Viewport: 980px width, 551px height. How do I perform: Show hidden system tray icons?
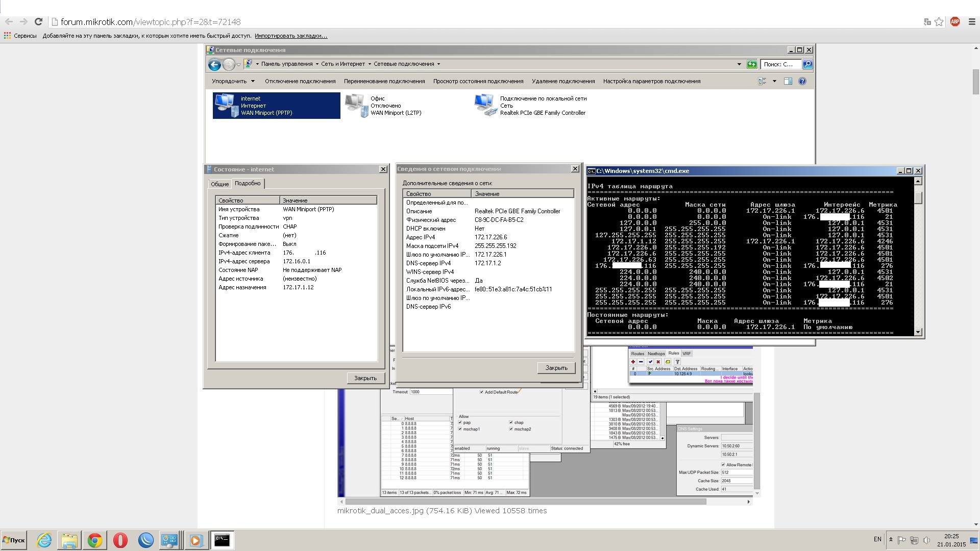tap(891, 540)
